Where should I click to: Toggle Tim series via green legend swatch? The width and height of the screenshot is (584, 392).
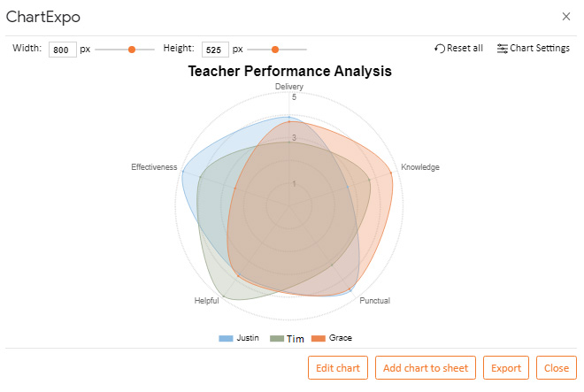(277, 338)
